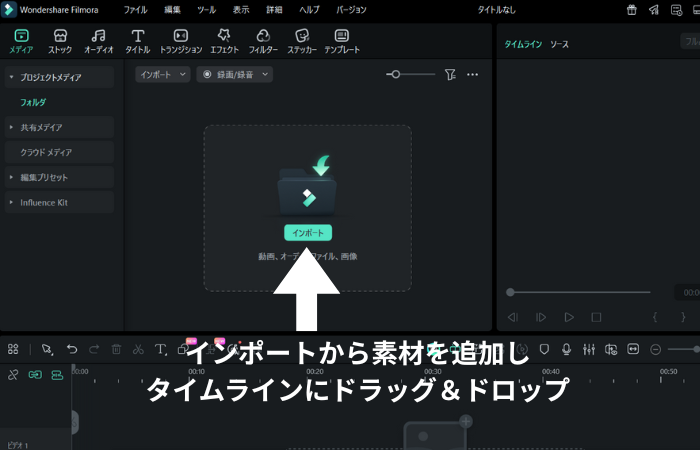Toggle the green auto ripple link icon
Screen dimensions: 700x450
click(35, 375)
